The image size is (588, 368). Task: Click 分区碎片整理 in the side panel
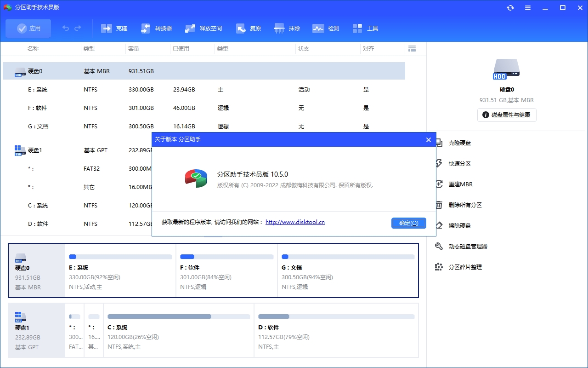point(465,267)
